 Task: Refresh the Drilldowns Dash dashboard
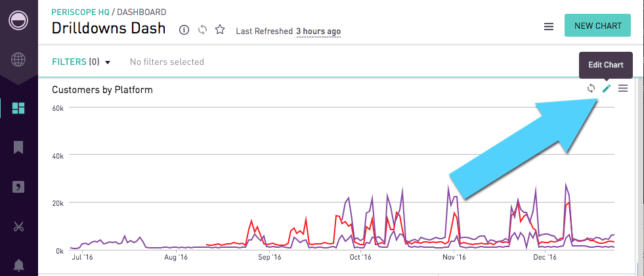tap(202, 30)
